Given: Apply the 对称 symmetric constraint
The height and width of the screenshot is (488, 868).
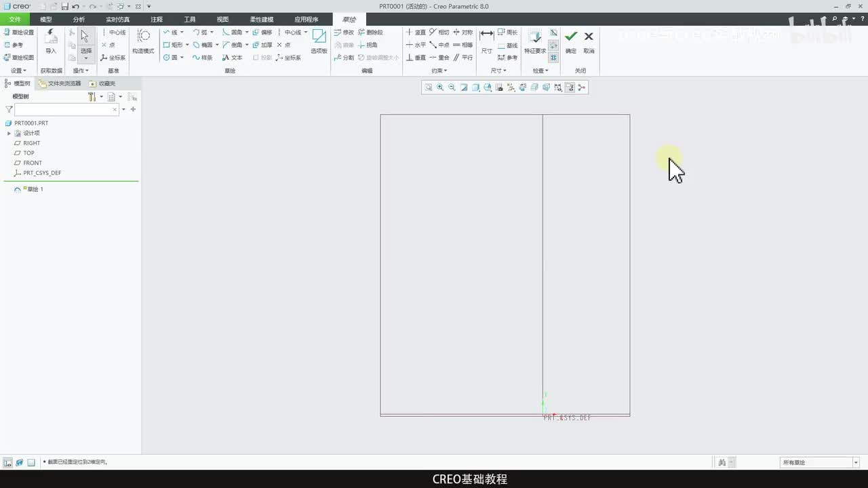Looking at the screenshot, I should click(x=463, y=32).
